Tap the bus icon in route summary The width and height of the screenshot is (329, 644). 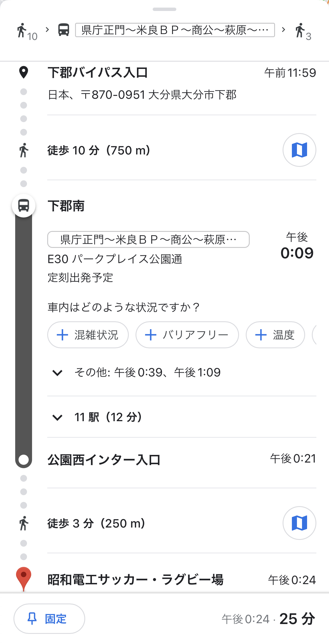tap(64, 30)
